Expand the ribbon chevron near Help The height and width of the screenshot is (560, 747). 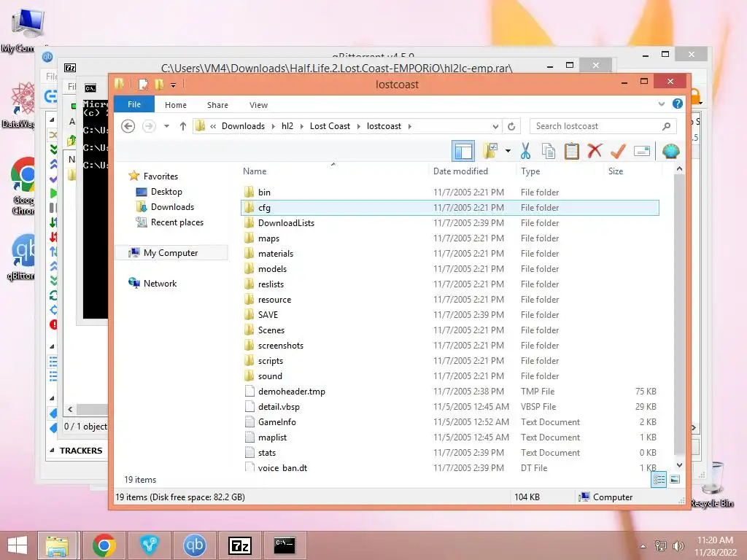click(x=661, y=104)
